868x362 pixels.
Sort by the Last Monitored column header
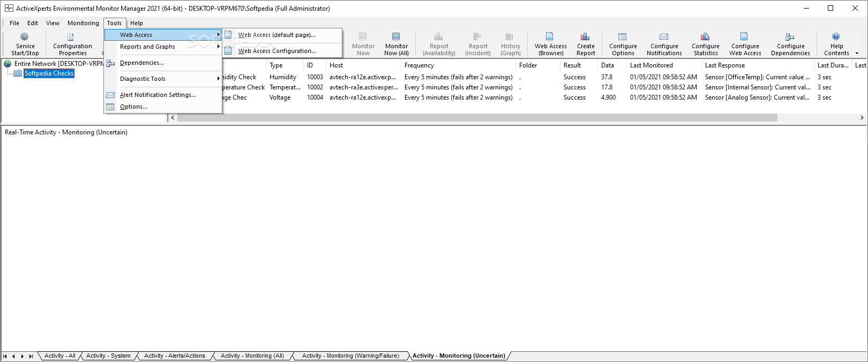pyautogui.click(x=664, y=65)
